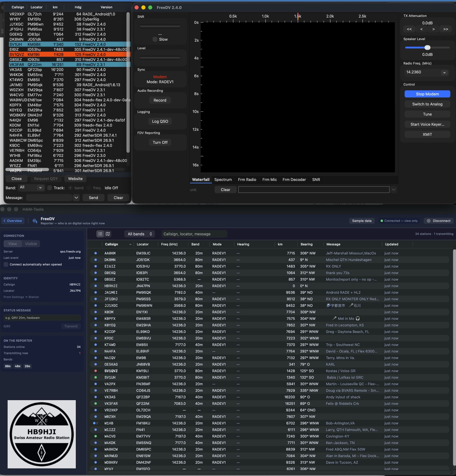Viewport: 456px width, 476px height.
Task: Click the green status dot beside VK3FAR
Action: click(x=95, y=403)
